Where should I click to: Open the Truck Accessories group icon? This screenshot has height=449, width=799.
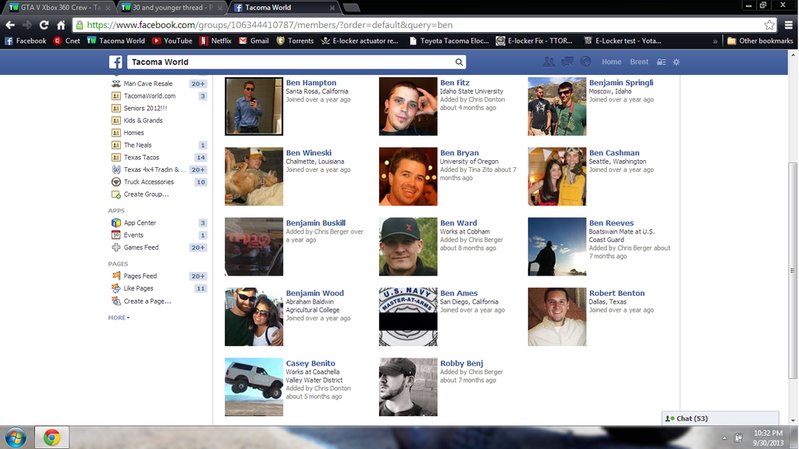click(x=116, y=182)
